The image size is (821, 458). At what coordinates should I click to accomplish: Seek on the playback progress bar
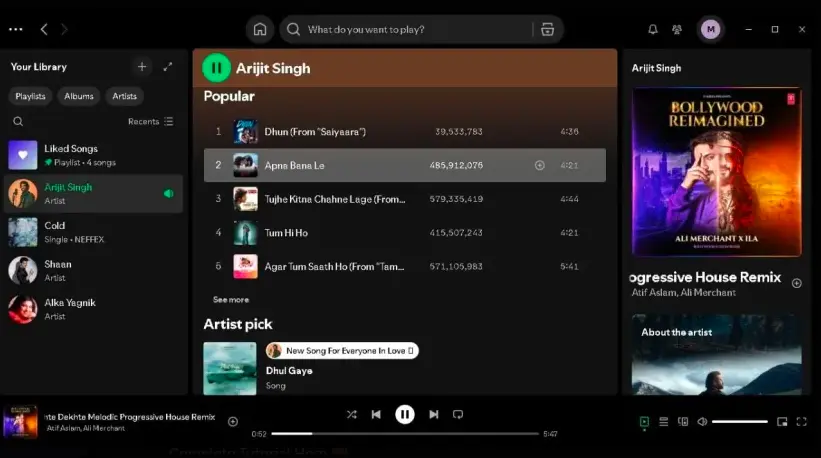[x=405, y=433]
